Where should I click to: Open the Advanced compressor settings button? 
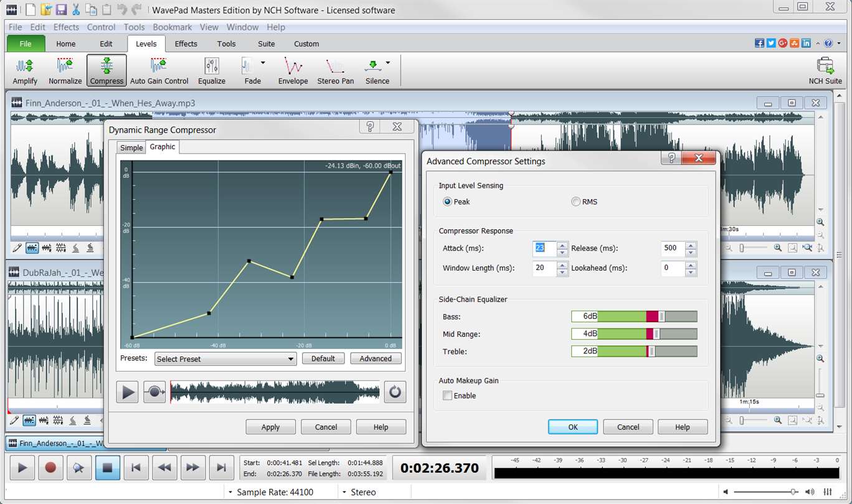376,358
